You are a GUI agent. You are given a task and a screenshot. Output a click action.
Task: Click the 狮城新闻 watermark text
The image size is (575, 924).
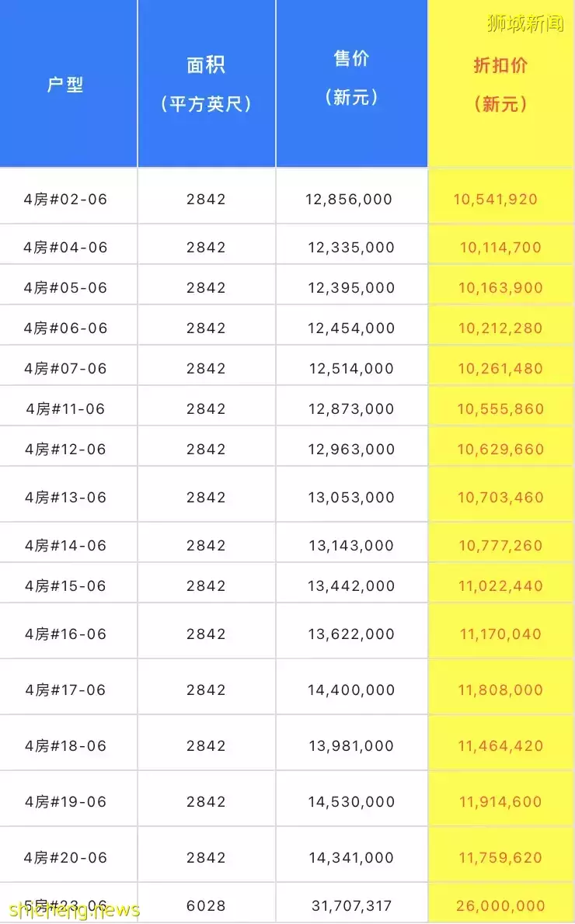point(525,24)
